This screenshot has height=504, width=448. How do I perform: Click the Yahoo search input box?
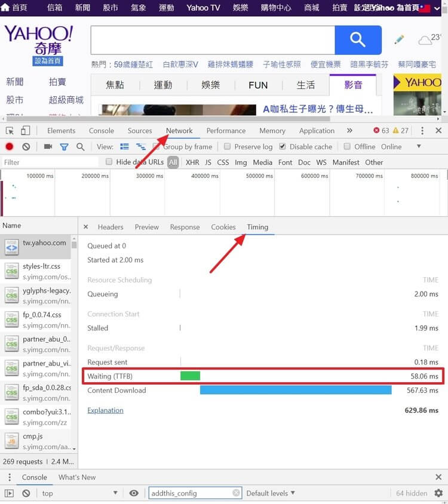tap(213, 40)
